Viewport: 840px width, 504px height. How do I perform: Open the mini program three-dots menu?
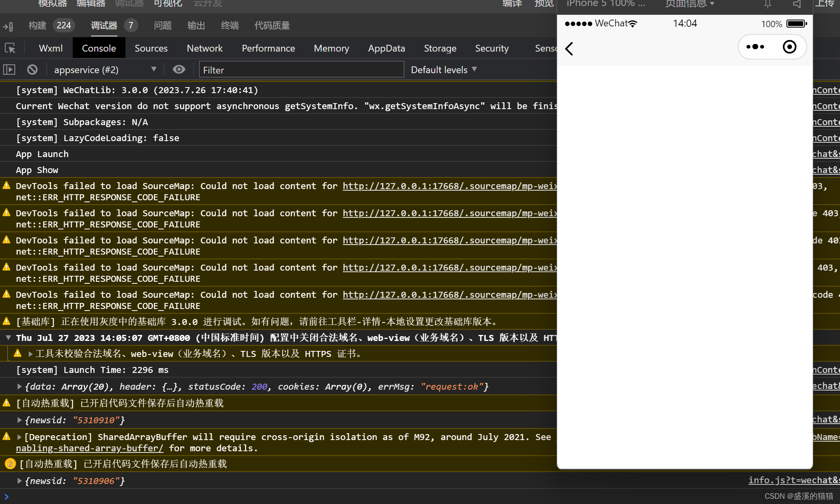pyautogui.click(x=755, y=47)
